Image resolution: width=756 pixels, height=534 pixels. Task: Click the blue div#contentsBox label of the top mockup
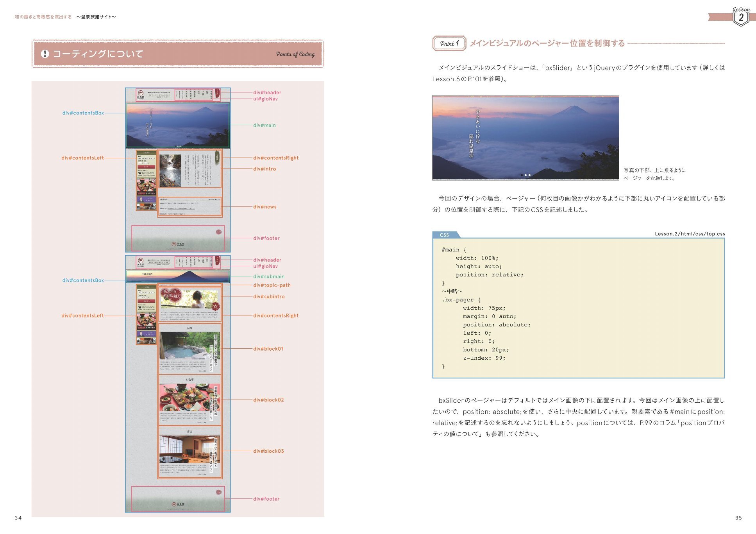(x=83, y=113)
